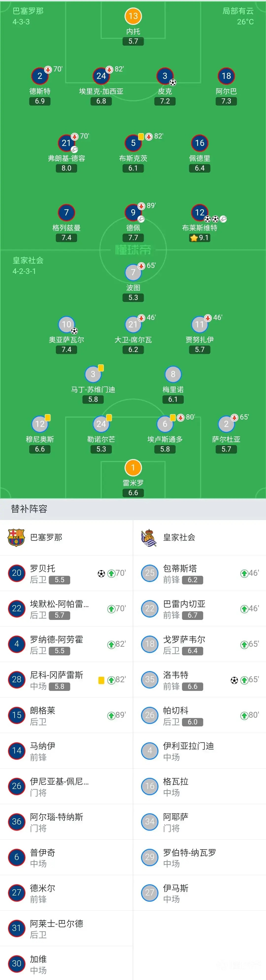Image resolution: width=266 pixels, height=980 pixels.
Task: Select 奥亚萨瓦尔 number 10 player icon
Action: tap(66, 324)
